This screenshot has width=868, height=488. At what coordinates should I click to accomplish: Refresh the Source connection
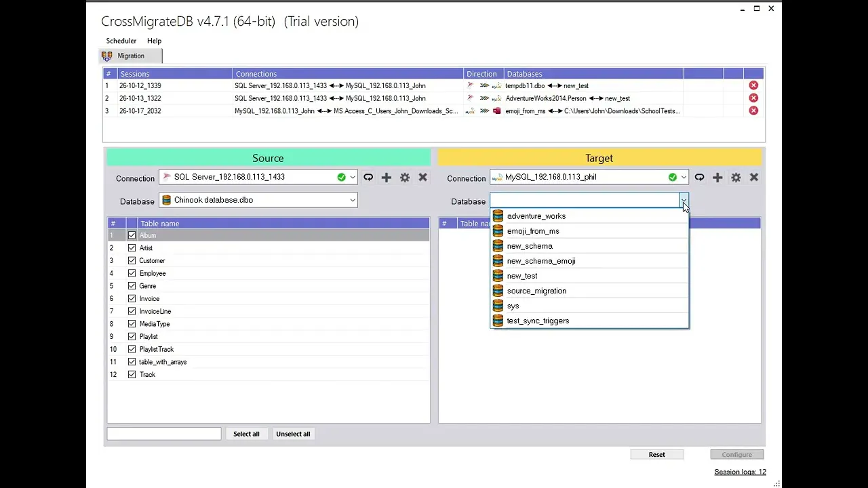pyautogui.click(x=368, y=177)
